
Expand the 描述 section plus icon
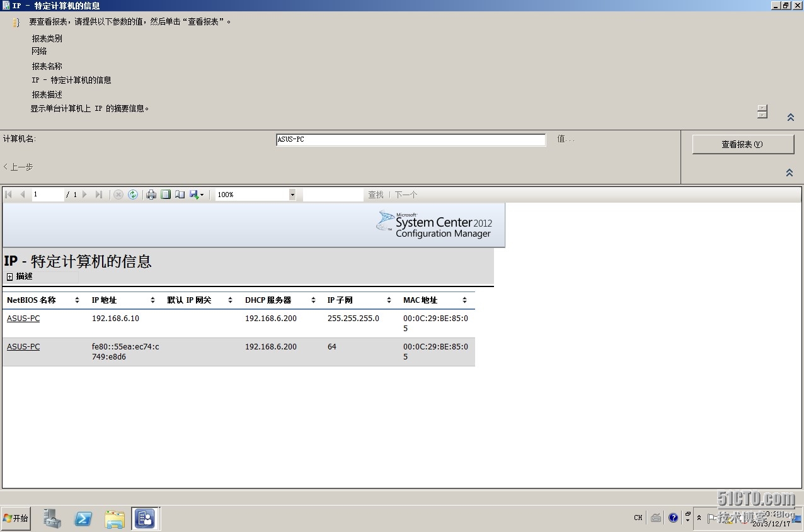[x=9, y=276]
